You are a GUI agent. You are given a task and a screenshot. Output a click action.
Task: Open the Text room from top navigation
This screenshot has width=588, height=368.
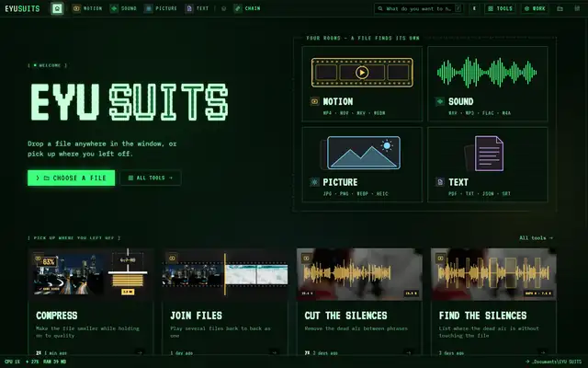197,8
